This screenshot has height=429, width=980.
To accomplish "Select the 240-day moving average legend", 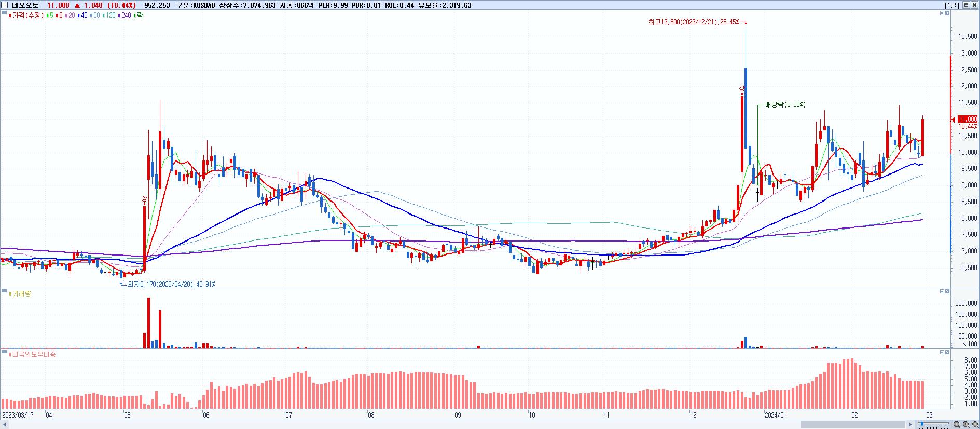I will 125,16.
